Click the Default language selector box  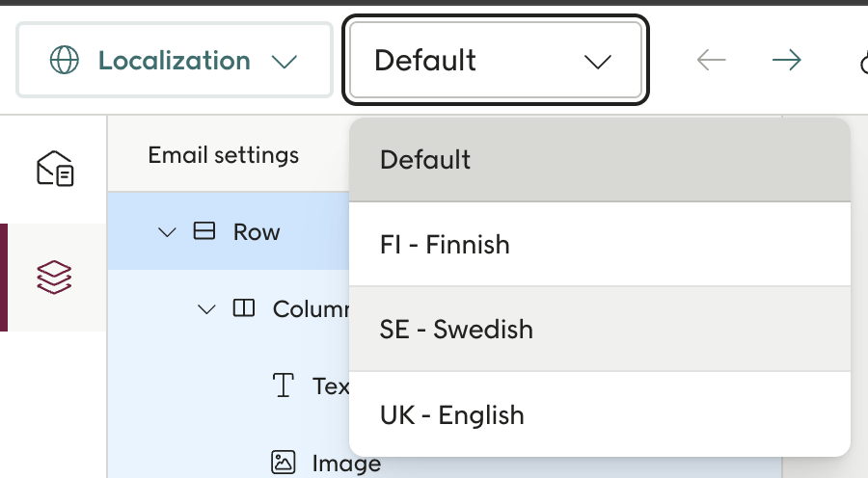(495, 61)
